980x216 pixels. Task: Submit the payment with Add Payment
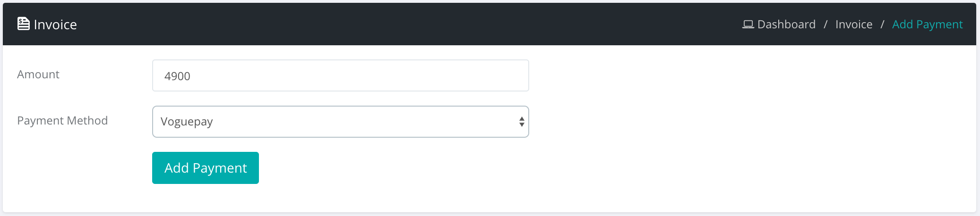(206, 168)
